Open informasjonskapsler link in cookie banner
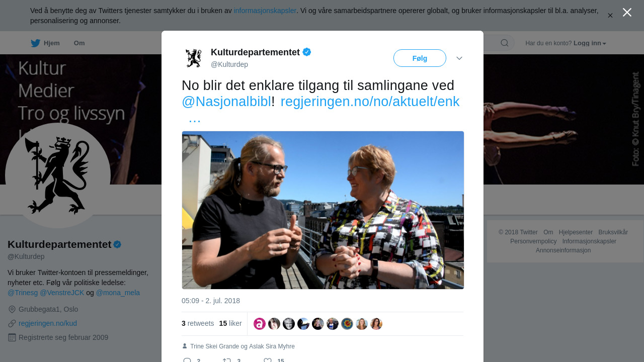The width and height of the screenshot is (644, 362). coord(265,11)
